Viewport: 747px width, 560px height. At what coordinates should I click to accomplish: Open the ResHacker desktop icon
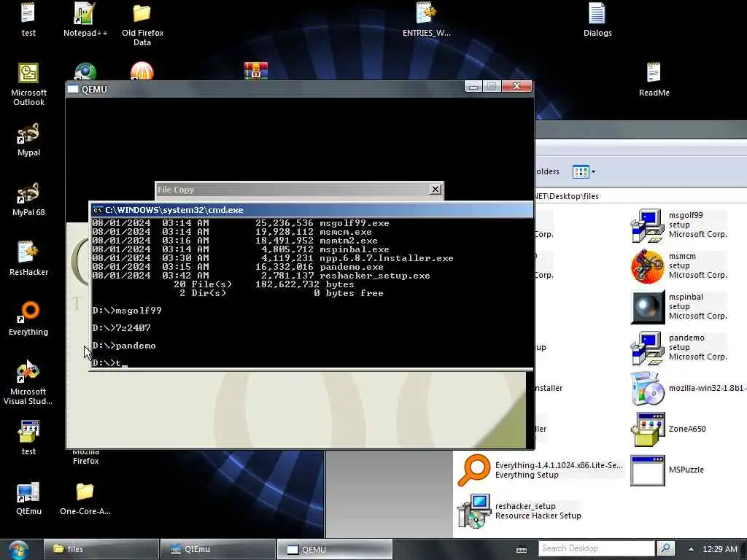tap(28, 259)
